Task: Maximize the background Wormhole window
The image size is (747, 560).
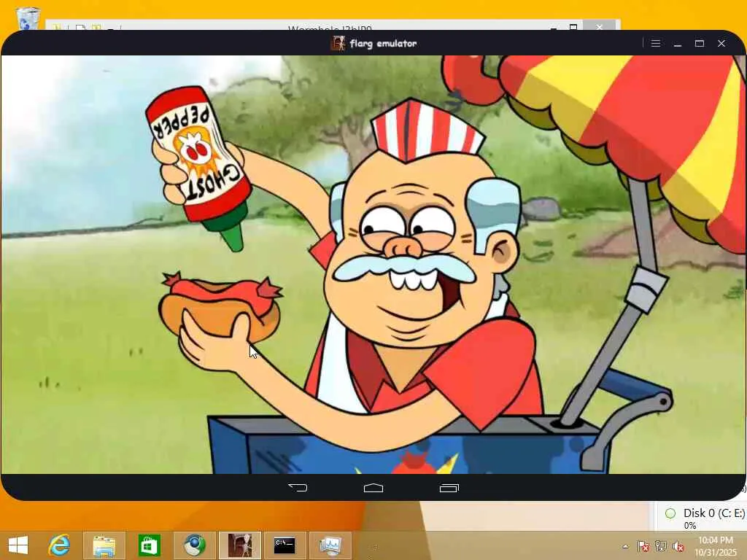Action: (x=573, y=27)
